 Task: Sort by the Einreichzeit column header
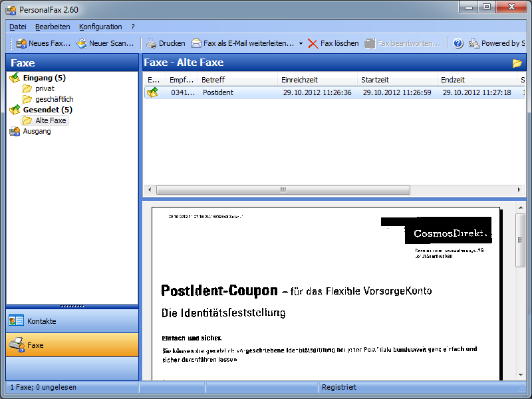[317, 80]
